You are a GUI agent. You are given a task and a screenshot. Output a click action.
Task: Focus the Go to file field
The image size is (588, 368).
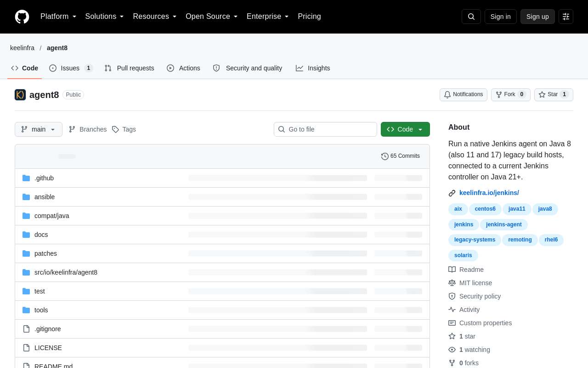pos(325,129)
